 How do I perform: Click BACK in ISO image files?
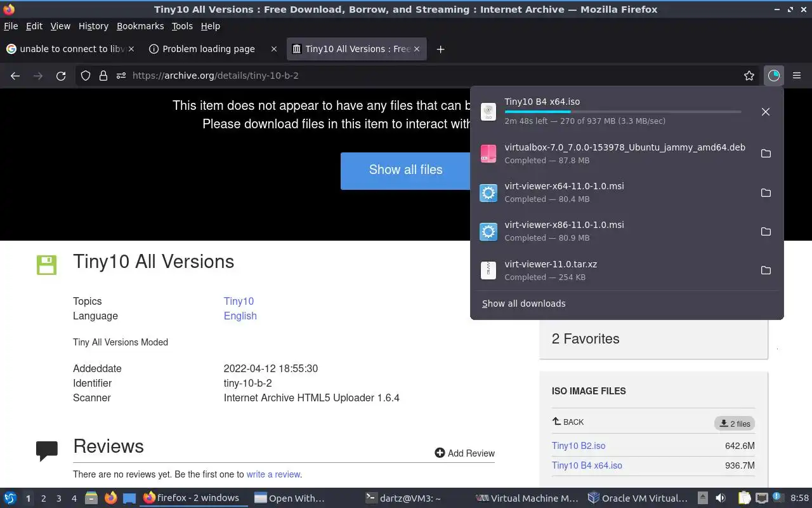click(568, 422)
